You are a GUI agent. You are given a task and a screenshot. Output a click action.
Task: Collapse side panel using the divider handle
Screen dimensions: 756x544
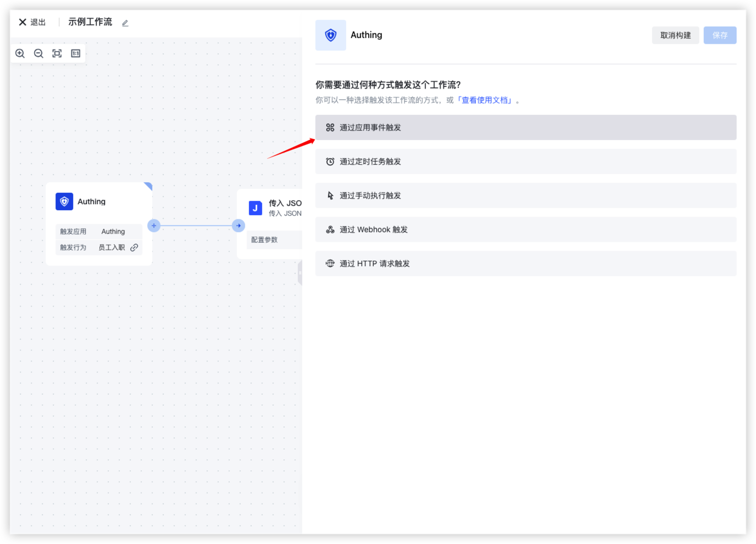tap(300, 273)
